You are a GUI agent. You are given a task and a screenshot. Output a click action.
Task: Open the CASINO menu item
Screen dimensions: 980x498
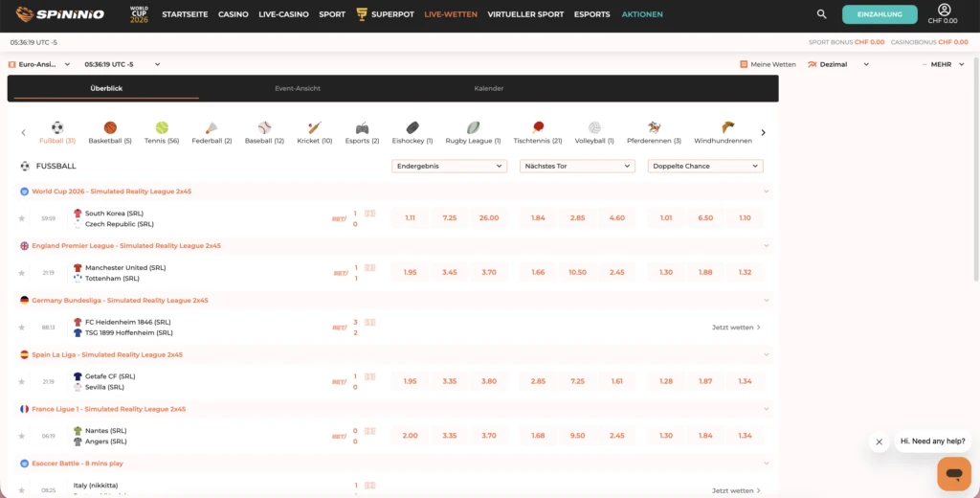point(234,14)
